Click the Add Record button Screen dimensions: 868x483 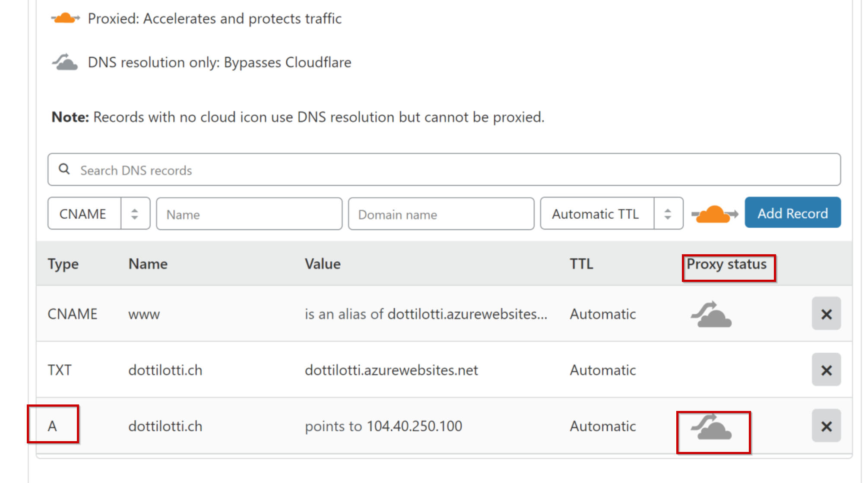[x=792, y=213]
